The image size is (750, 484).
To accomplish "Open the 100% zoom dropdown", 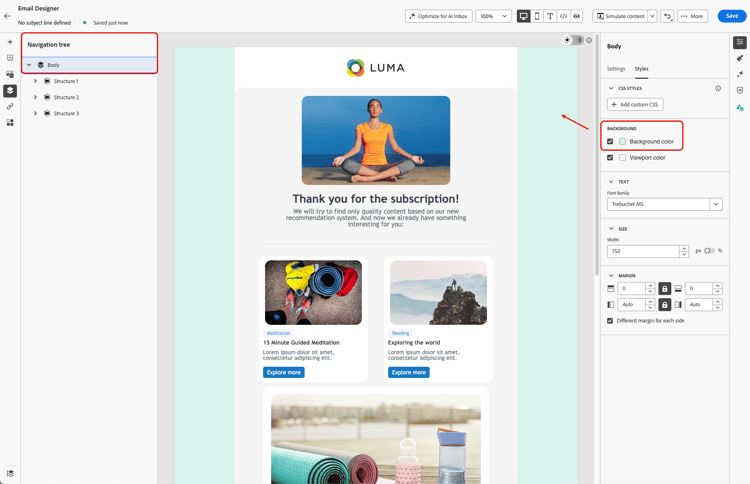I will click(494, 16).
